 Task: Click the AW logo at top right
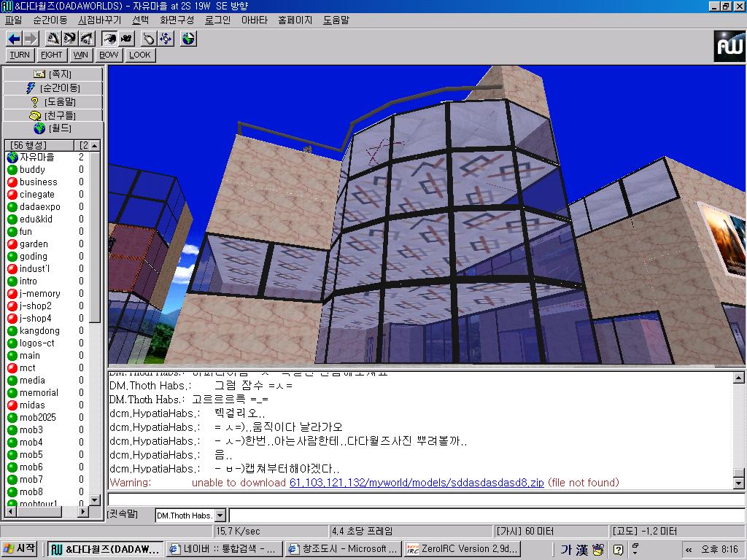tap(729, 46)
